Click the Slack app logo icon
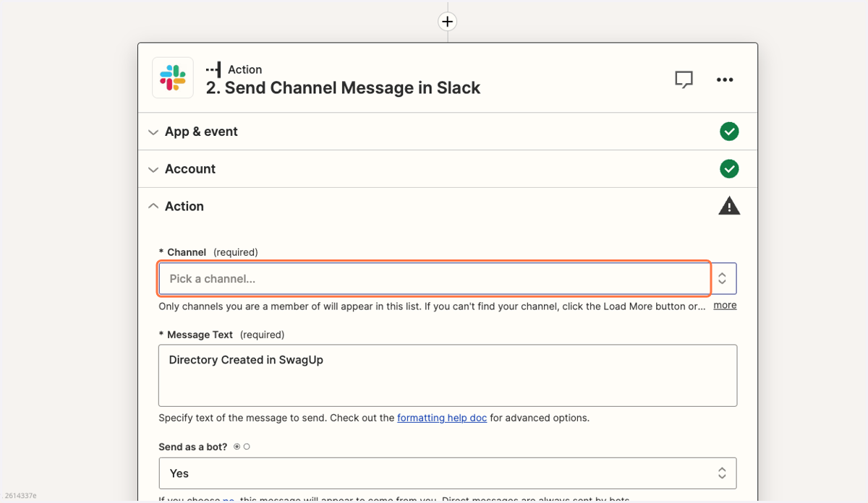Viewport: 868px width, 503px height. click(x=173, y=77)
